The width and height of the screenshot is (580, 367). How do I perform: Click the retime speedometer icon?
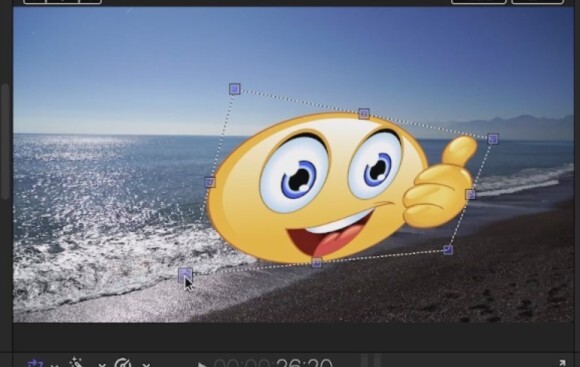click(x=123, y=363)
